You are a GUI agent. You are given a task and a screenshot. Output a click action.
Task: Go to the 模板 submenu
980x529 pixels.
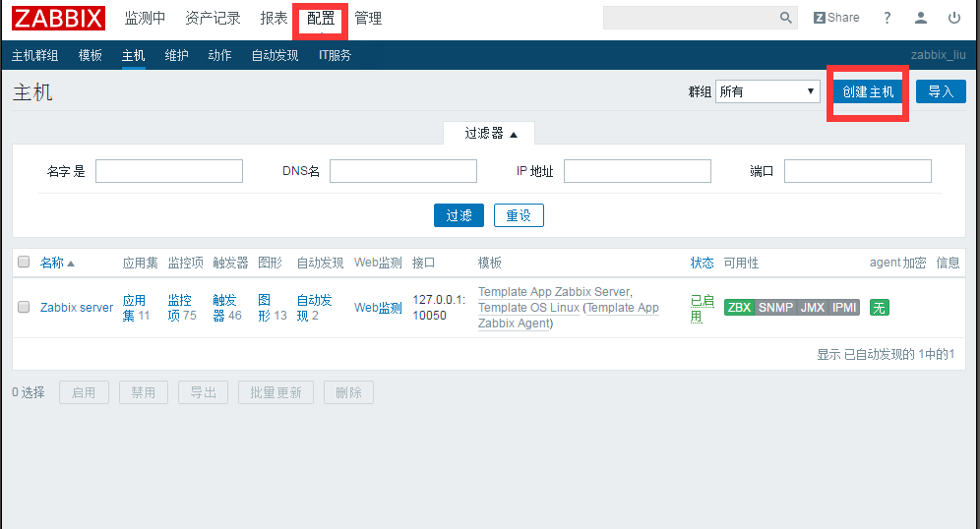tap(90, 56)
